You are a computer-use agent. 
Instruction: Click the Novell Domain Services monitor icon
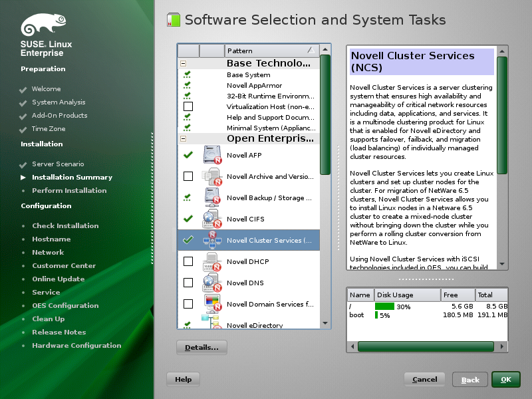click(x=212, y=304)
